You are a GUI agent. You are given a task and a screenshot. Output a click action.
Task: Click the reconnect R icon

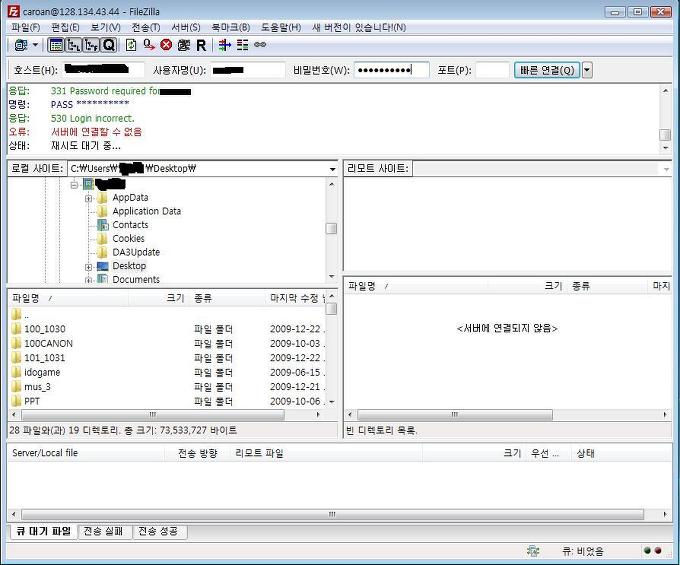pyautogui.click(x=201, y=45)
